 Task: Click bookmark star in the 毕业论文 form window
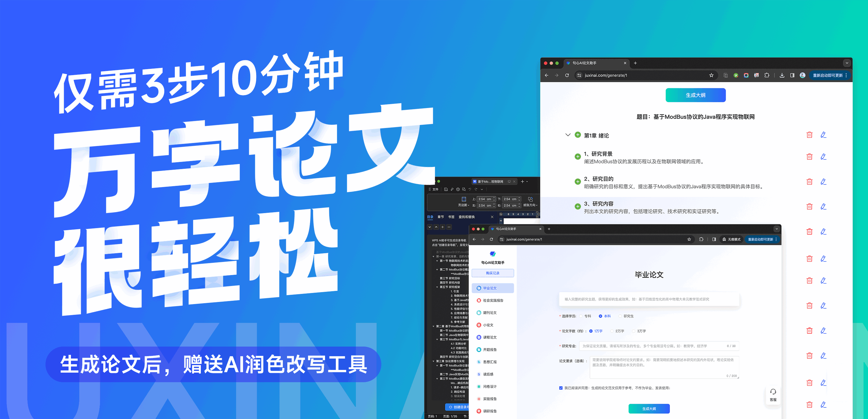pos(689,239)
